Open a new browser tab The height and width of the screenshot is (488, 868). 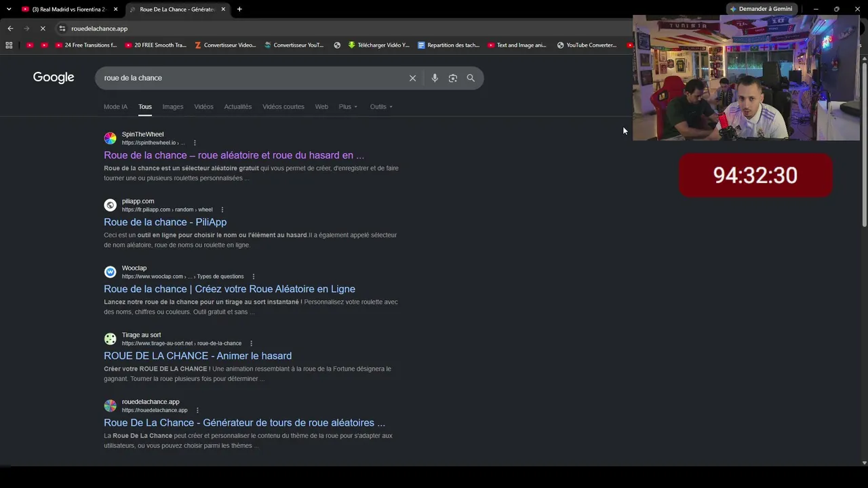[x=239, y=9]
